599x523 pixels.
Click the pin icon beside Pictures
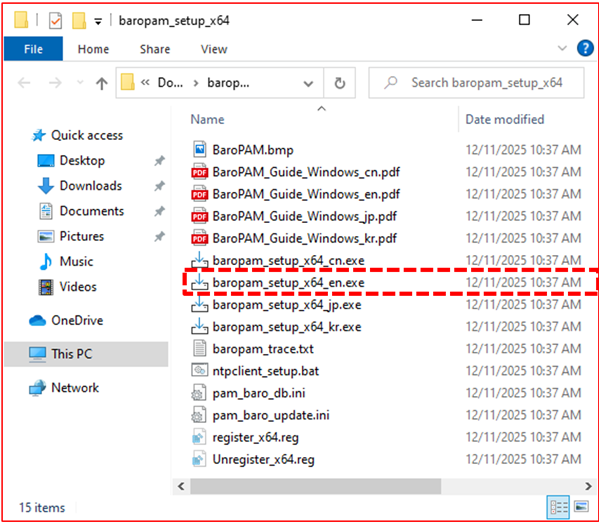(159, 237)
